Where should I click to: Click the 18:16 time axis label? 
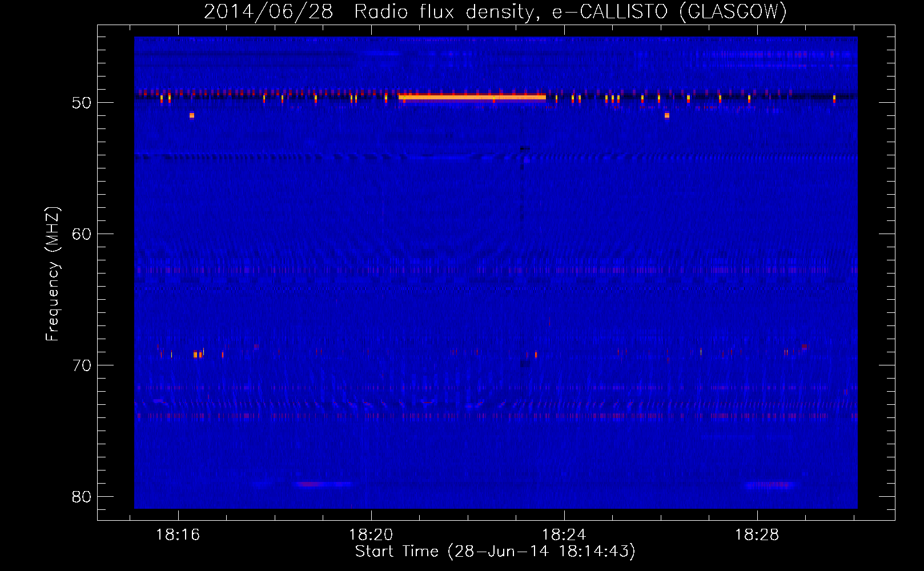pos(178,535)
